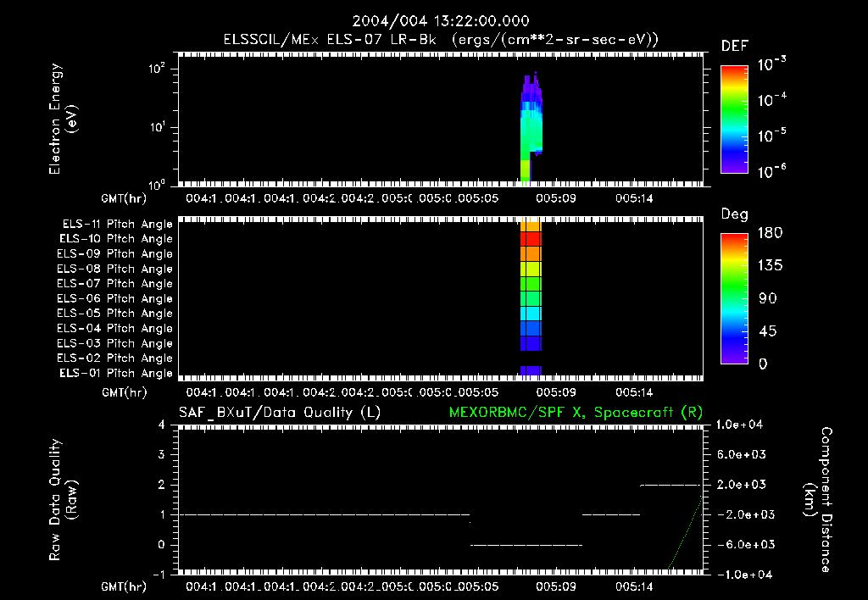This screenshot has height=600, width=868.
Task: Click the 45 degree scale value
Action: click(x=768, y=331)
